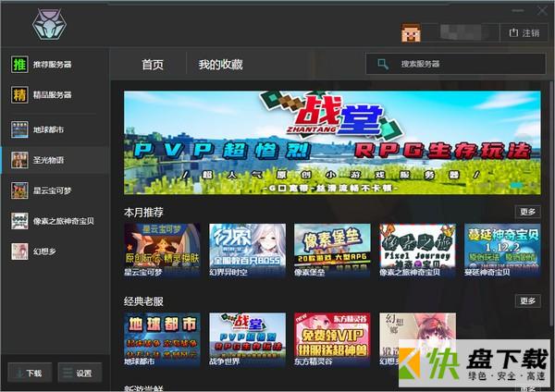Click the 像素之旅神奇宝贝 sidebar icon
The height and width of the screenshot is (392, 555).
click(19, 221)
